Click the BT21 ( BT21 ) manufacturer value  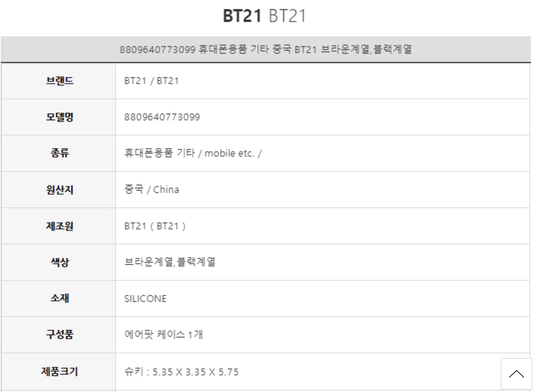[155, 226]
